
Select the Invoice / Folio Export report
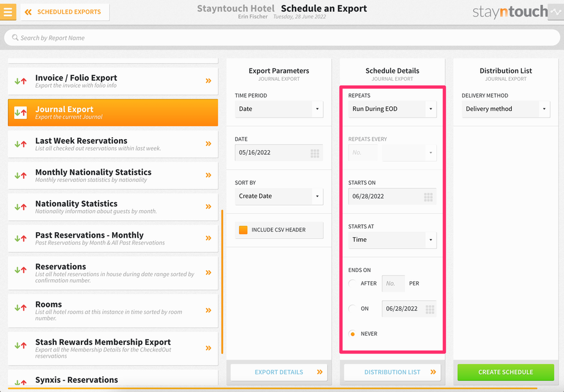pyautogui.click(x=113, y=81)
